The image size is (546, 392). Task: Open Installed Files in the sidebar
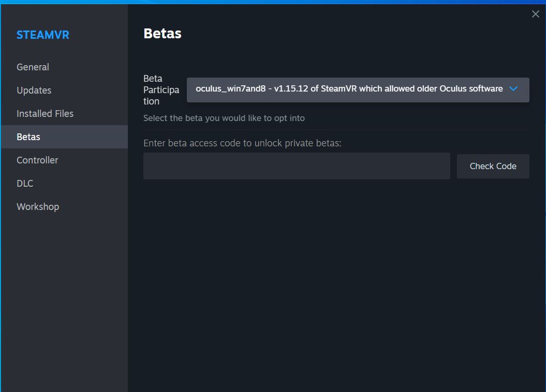coord(45,114)
